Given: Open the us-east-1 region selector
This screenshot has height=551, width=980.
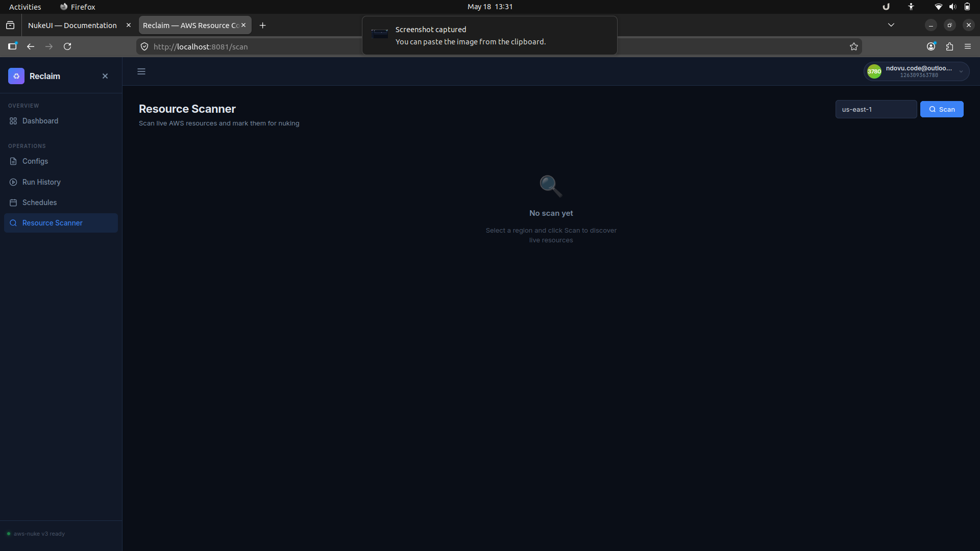Looking at the screenshot, I should tap(876, 109).
